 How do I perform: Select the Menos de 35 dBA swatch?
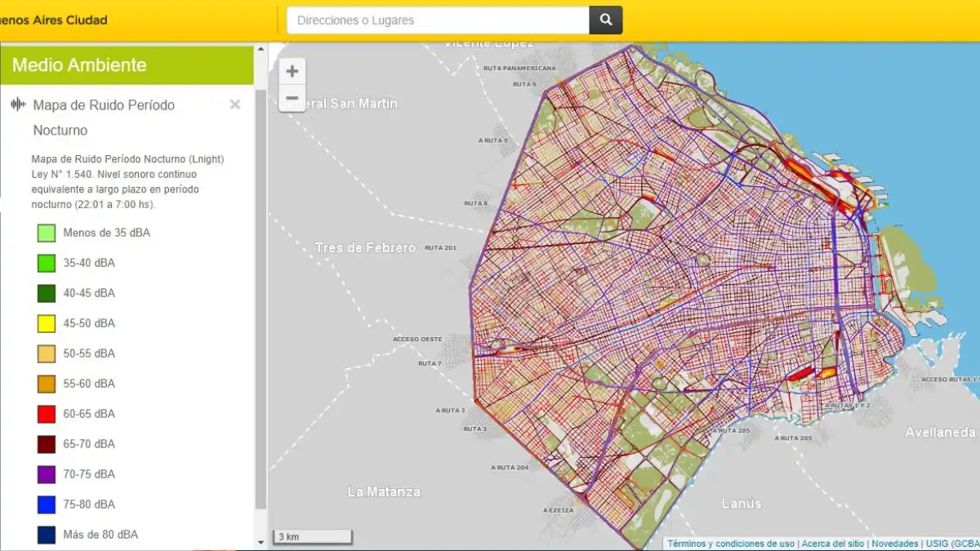(47, 233)
